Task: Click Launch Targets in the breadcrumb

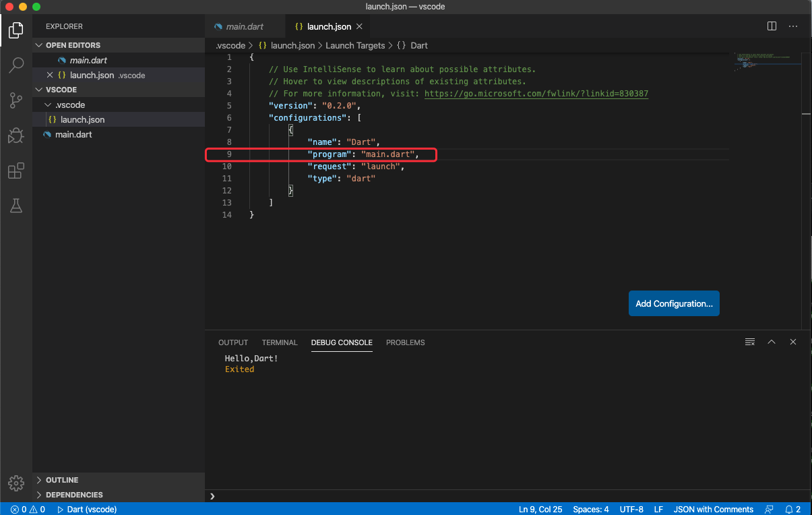Action: pos(355,46)
